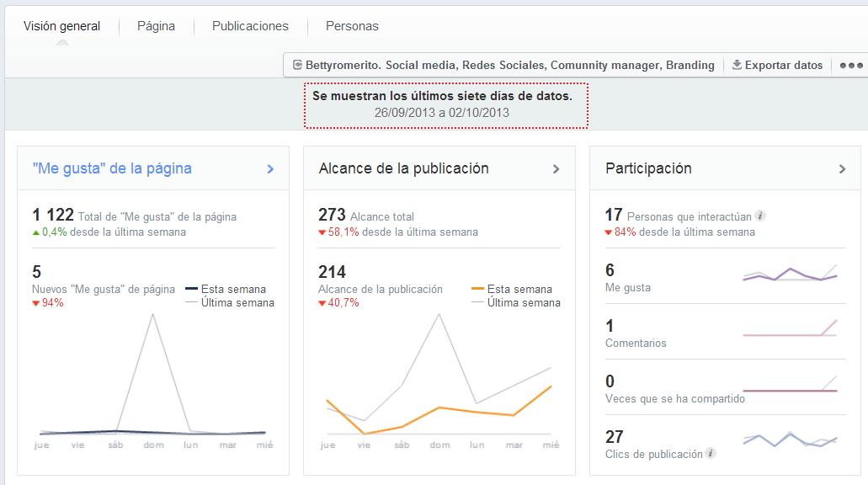
Task: Click the red 58,1% decrease indicator
Action: [338, 232]
